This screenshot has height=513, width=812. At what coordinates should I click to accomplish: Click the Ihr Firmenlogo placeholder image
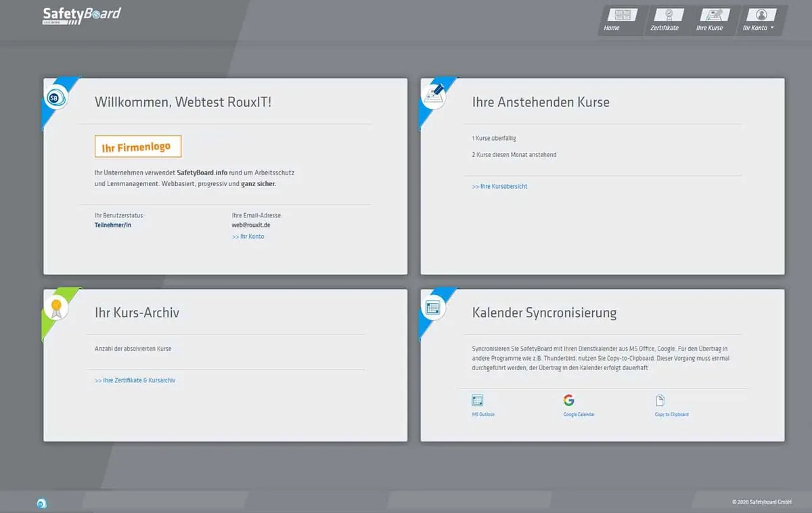click(138, 146)
